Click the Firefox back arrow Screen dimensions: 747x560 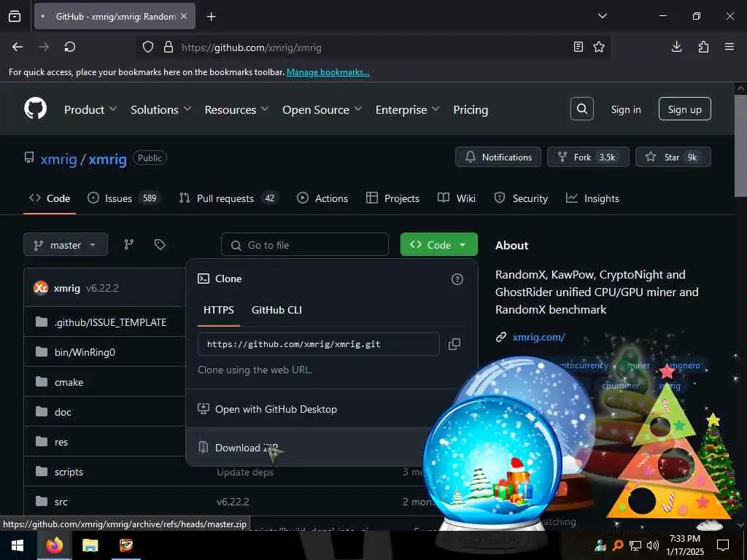pyautogui.click(x=18, y=47)
